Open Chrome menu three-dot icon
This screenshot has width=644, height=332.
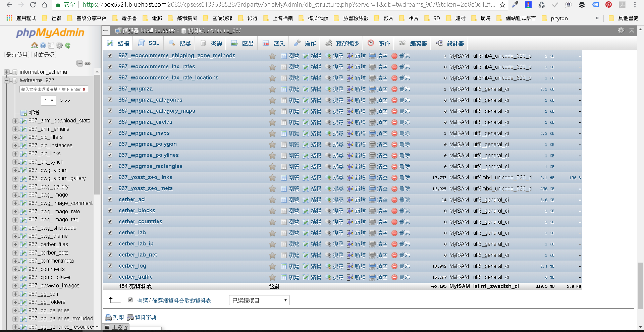tap(635, 5)
